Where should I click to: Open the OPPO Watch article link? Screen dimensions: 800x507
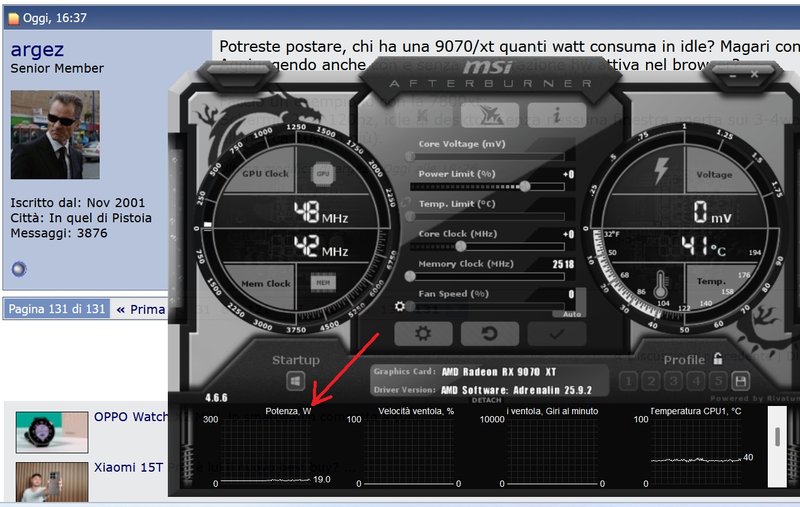131,417
